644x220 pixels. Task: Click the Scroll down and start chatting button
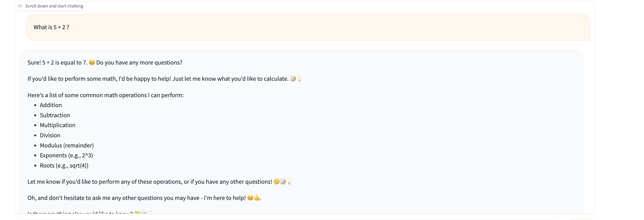(x=51, y=6)
